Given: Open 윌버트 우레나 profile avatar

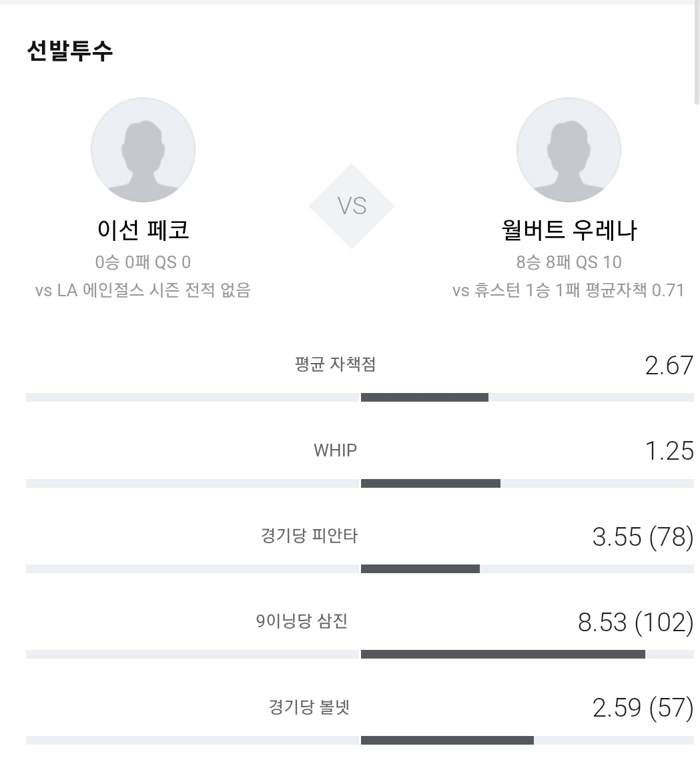Looking at the screenshot, I should [569, 149].
